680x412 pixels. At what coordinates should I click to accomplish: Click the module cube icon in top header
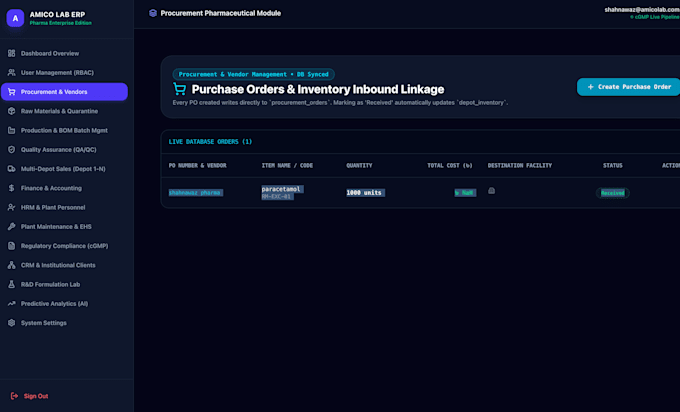[153, 13]
